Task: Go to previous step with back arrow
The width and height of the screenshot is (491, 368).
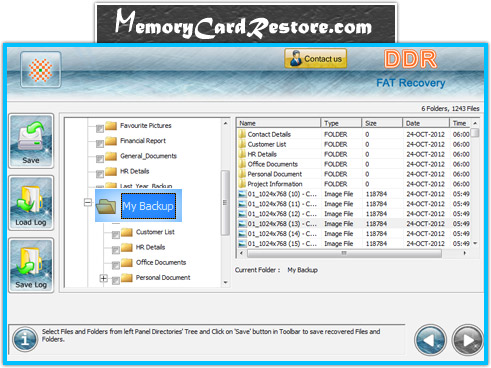Action: coord(430,340)
